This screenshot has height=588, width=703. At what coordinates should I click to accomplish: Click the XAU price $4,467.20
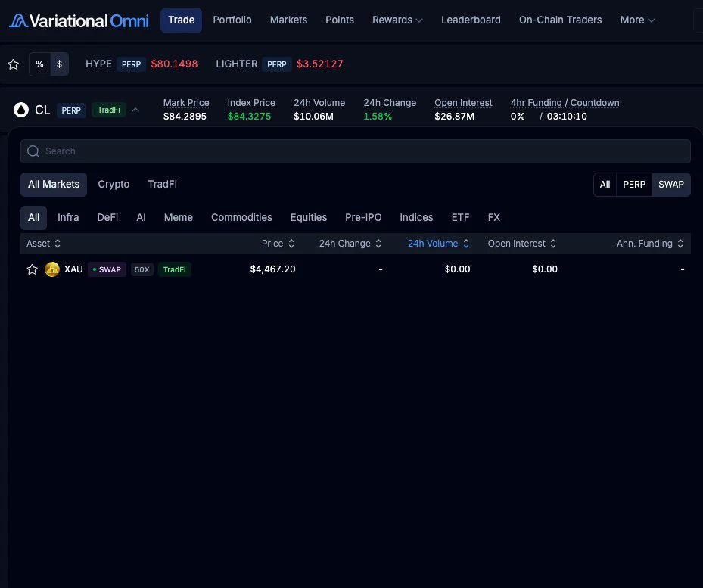(x=272, y=269)
